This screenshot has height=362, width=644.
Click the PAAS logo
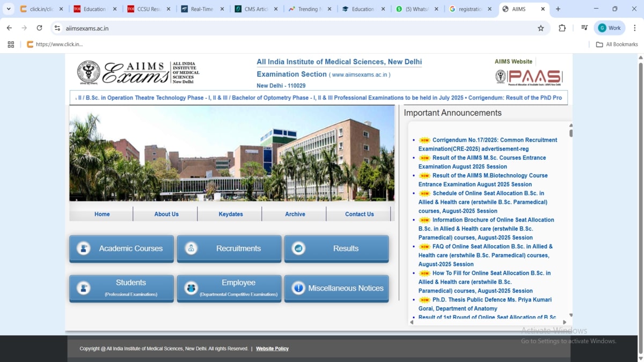[x=529, y=77]
